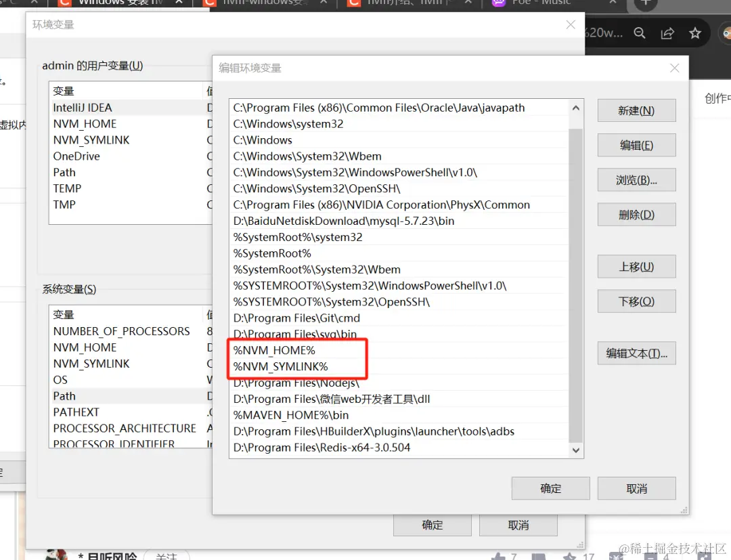Viewport: 731px width, 560px height.
Task: Select OS system variable
Action: [131, 380]
